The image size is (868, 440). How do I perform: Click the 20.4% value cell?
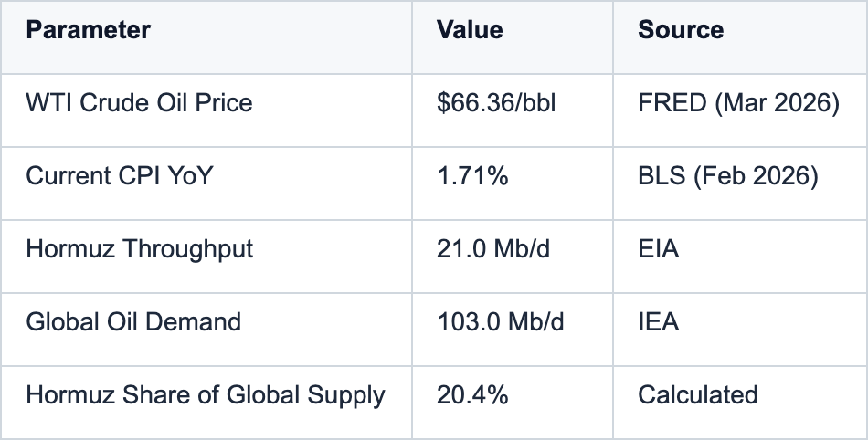(472, 395)
